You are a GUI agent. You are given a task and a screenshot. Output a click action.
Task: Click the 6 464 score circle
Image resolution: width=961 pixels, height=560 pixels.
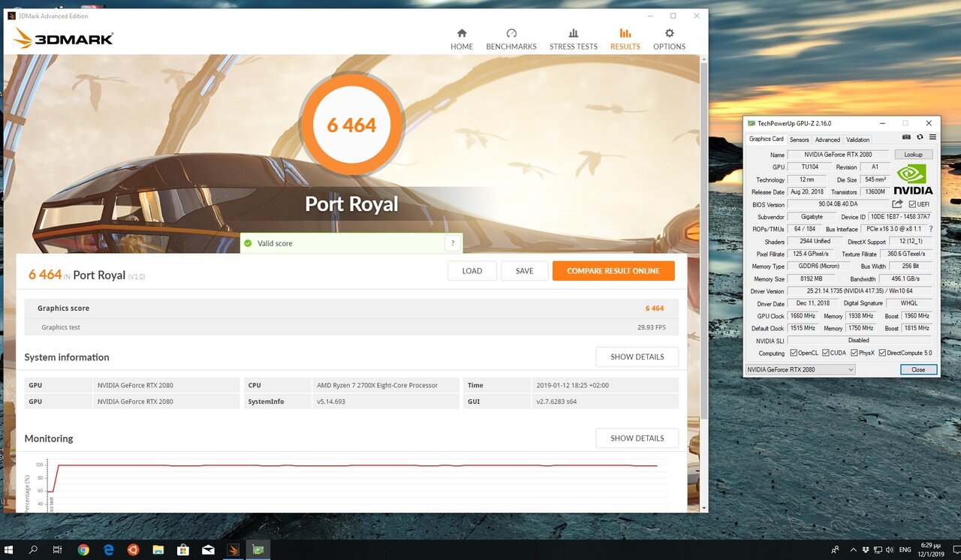(x=351, y=125)
